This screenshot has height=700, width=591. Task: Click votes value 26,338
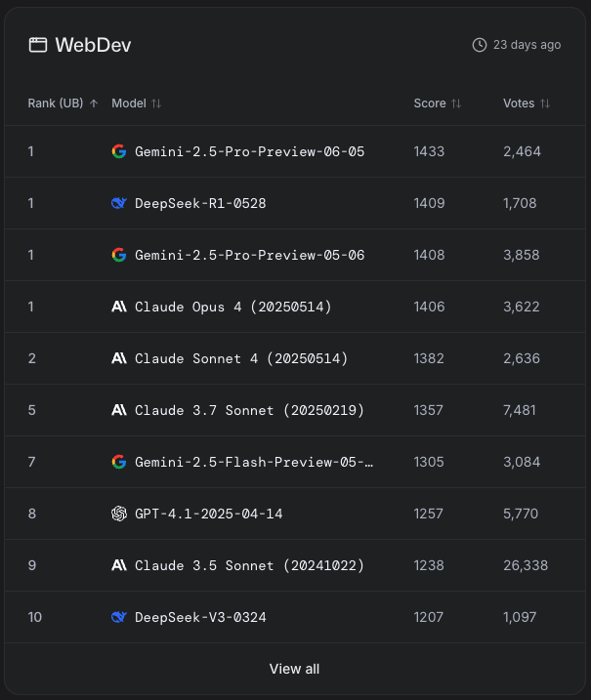[x=526, y=565]
